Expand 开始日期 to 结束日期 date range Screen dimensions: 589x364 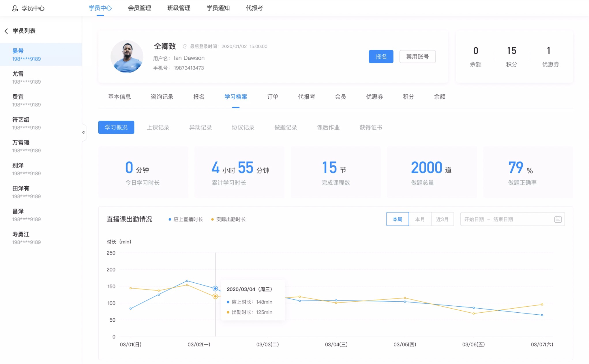509,219
